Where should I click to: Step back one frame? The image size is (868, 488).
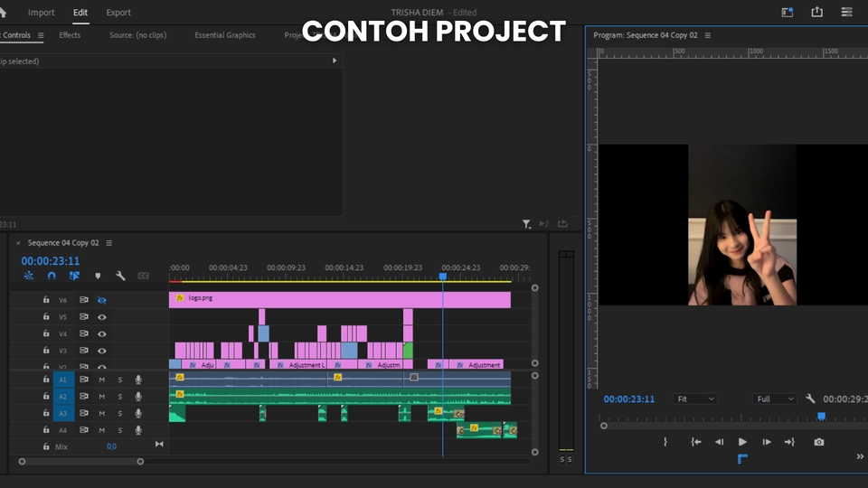click(x=719, y=442)
